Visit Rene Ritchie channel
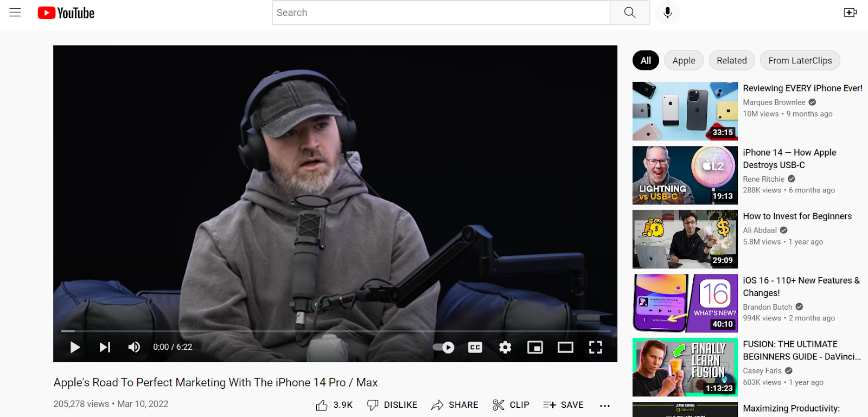Screen dimensions: 868x417 [764, 178]
